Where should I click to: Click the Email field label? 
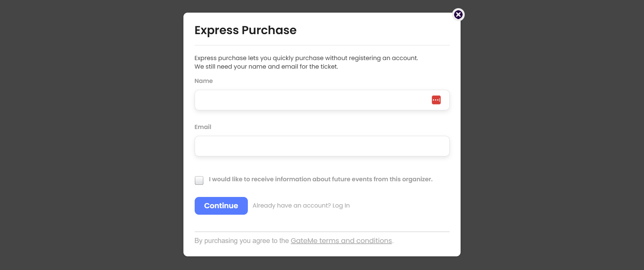203,127
